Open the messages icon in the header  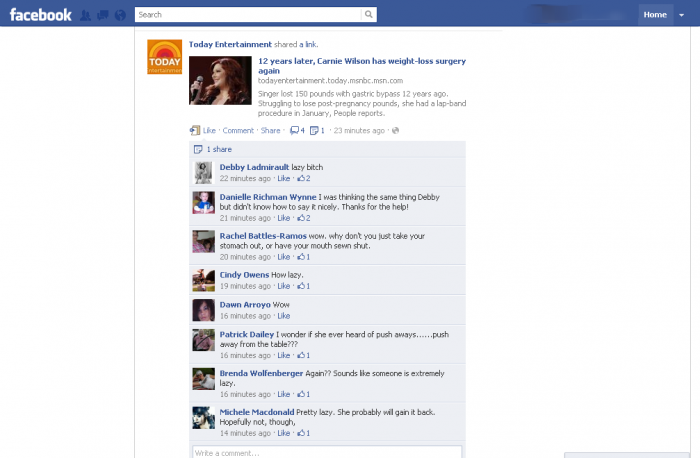point(103,16)
